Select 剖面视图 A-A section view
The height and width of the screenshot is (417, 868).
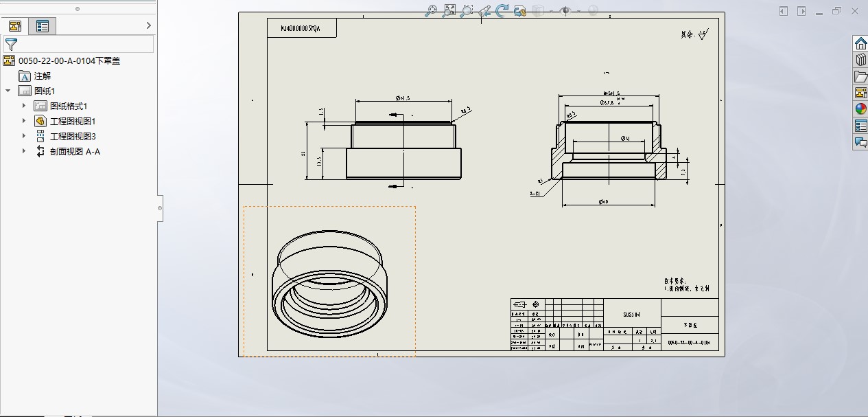click(75, 151)
